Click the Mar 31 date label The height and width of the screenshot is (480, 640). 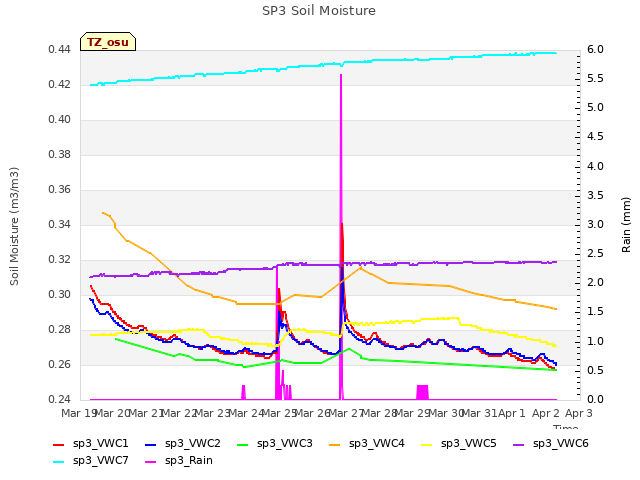point(479,414)
